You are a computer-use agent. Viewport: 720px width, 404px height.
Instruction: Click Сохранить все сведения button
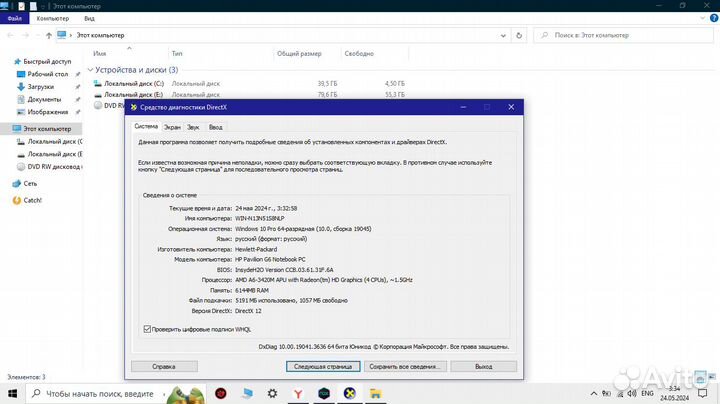coord(405,366)
